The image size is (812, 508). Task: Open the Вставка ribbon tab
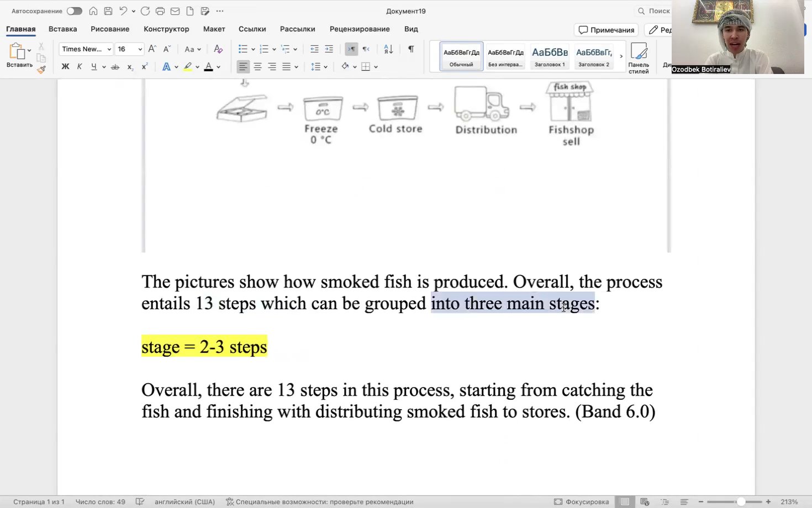[62, 29]
